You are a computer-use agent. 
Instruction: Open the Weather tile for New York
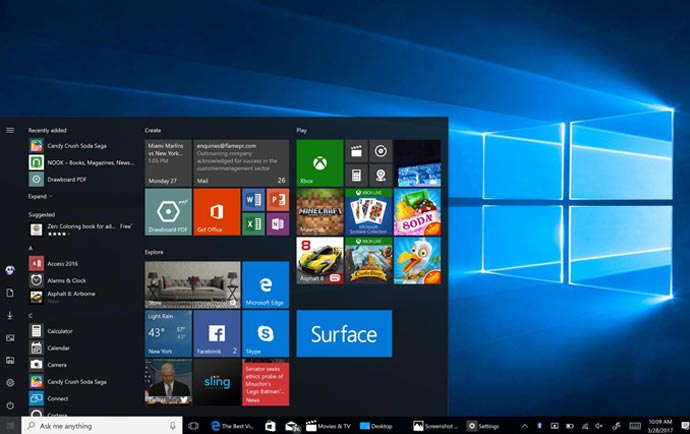[x=168, y=334]
